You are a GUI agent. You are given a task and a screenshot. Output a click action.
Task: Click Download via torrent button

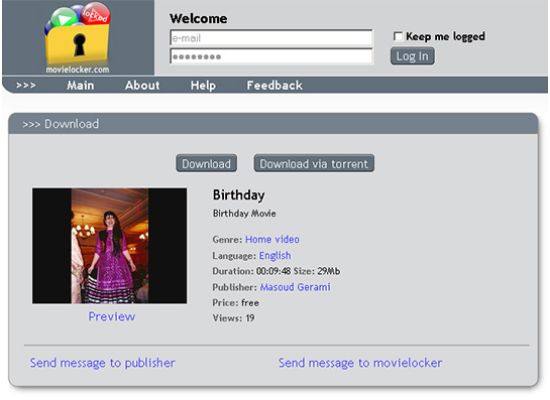(x=314, y=164)
